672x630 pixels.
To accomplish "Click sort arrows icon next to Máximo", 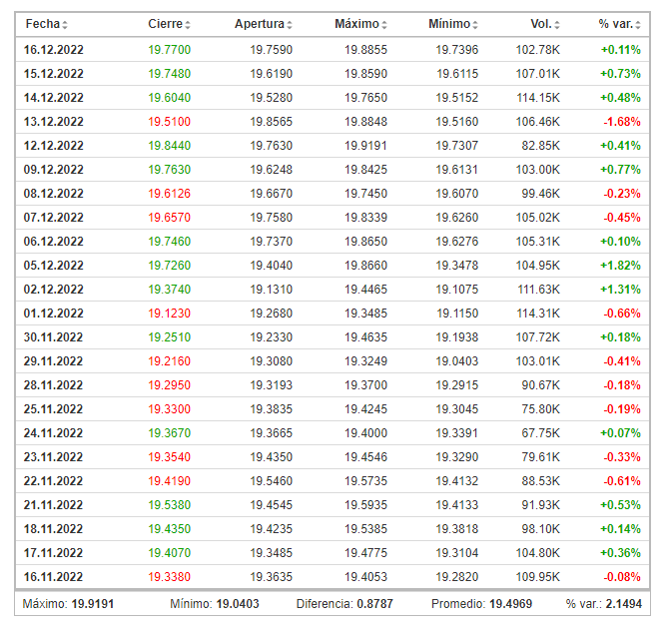I will pyautogui.click(x=384, y=25).
